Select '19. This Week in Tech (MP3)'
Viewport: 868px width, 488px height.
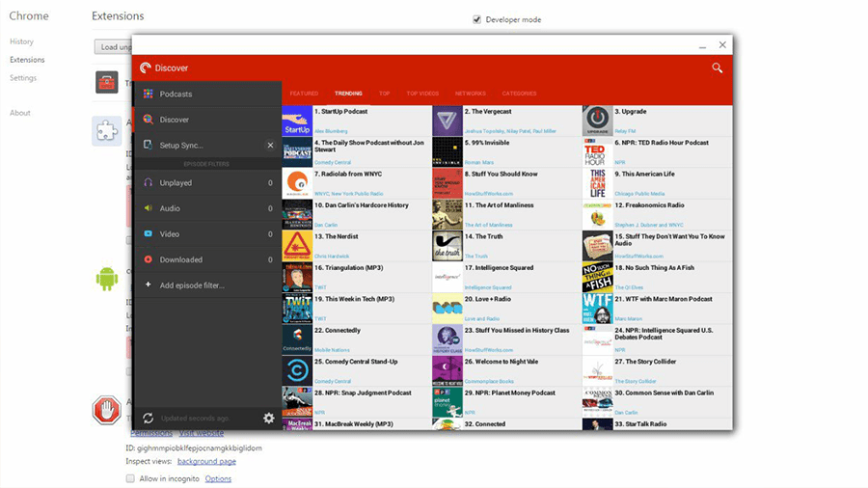click(354, 299)
